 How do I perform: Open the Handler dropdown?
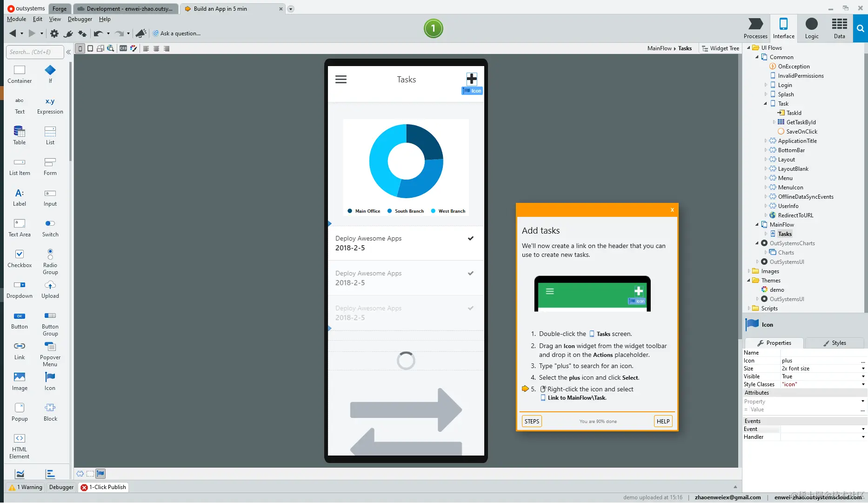pyautogui.click(x=863, y=437)
